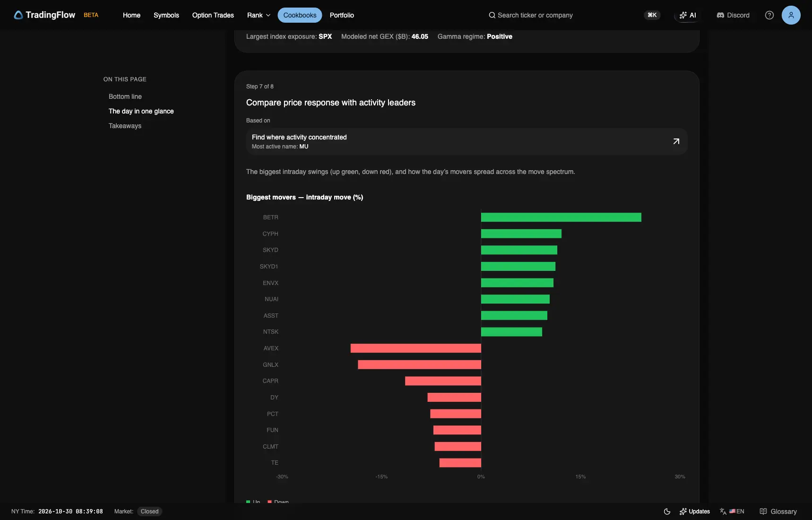Go to the Home tab
This screenshot has height=520, width=812.
tap(131, 15)
